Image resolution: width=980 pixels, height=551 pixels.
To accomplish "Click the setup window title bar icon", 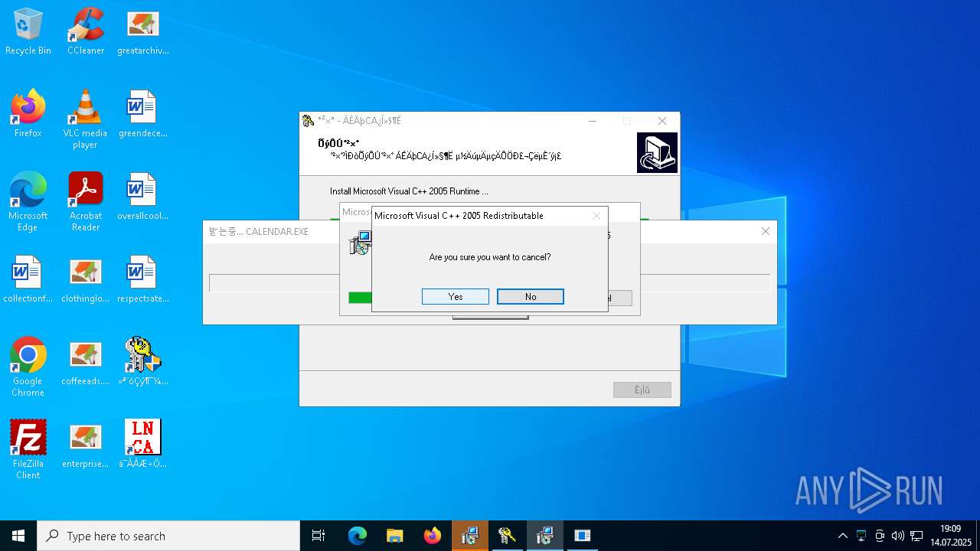I will (308, 121).
